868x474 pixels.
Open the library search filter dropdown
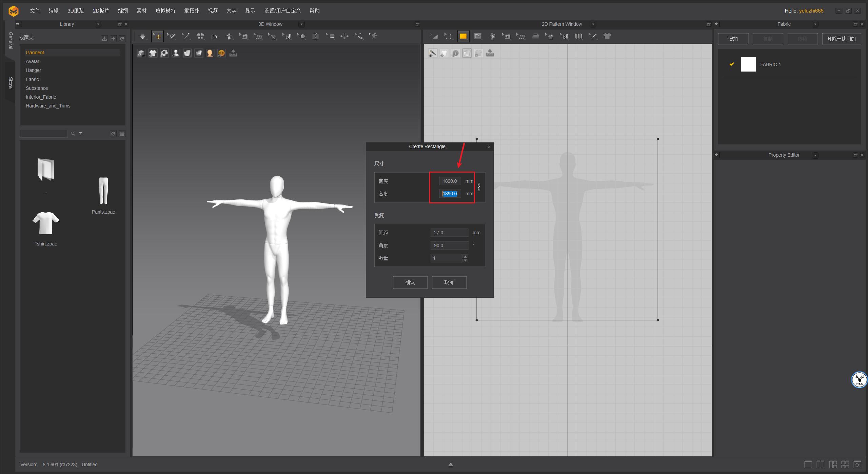coord(81,133)
